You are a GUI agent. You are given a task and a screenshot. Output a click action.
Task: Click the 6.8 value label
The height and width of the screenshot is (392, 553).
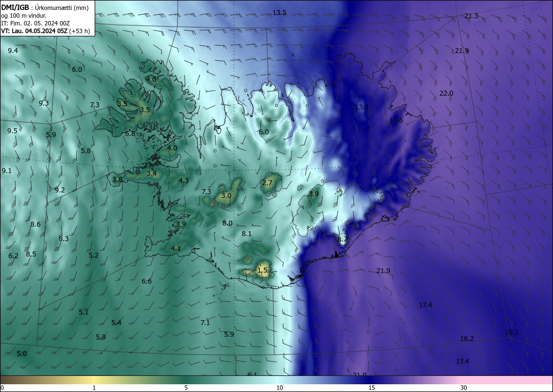(130, 134)
